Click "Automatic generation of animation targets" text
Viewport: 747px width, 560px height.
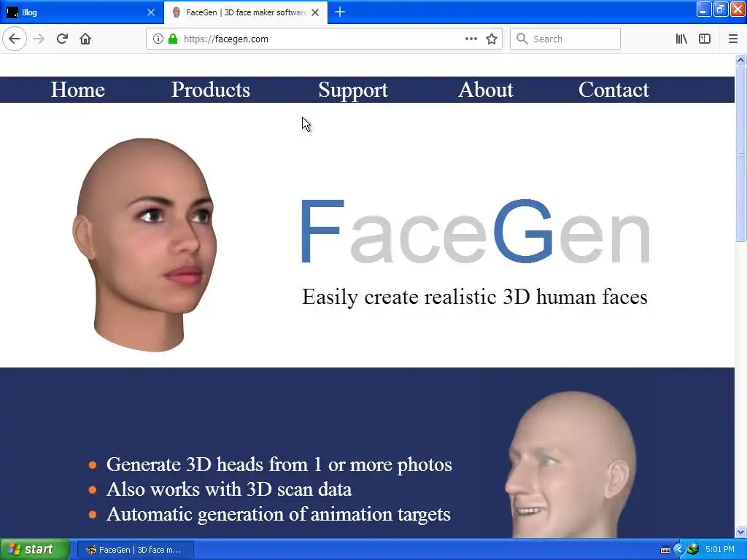[279, 514]
